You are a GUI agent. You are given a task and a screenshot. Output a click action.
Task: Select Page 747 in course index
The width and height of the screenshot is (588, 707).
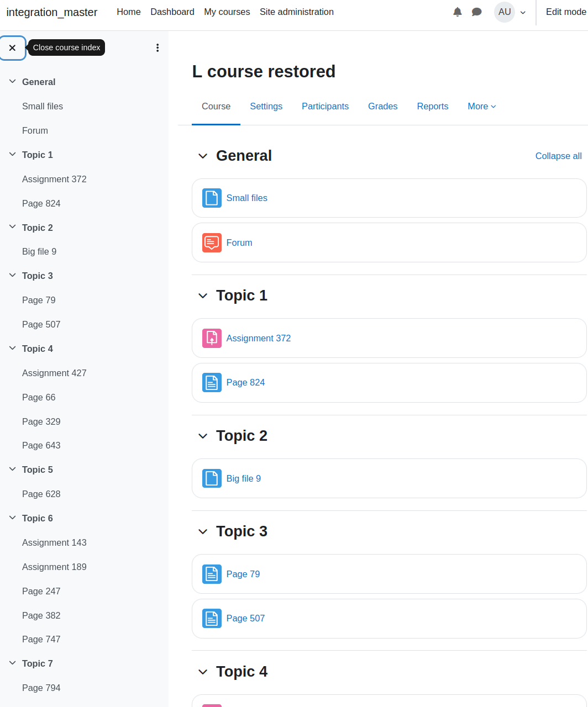[41, 640]
